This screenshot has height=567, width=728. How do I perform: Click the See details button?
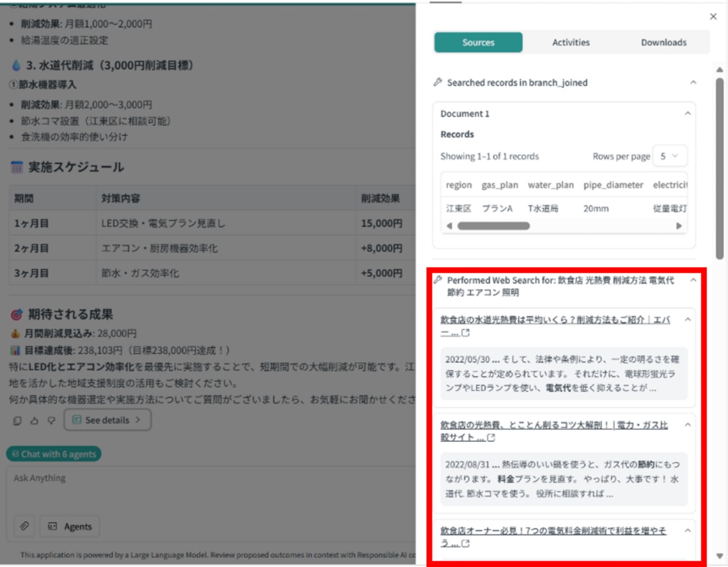(x=107, y=419)
